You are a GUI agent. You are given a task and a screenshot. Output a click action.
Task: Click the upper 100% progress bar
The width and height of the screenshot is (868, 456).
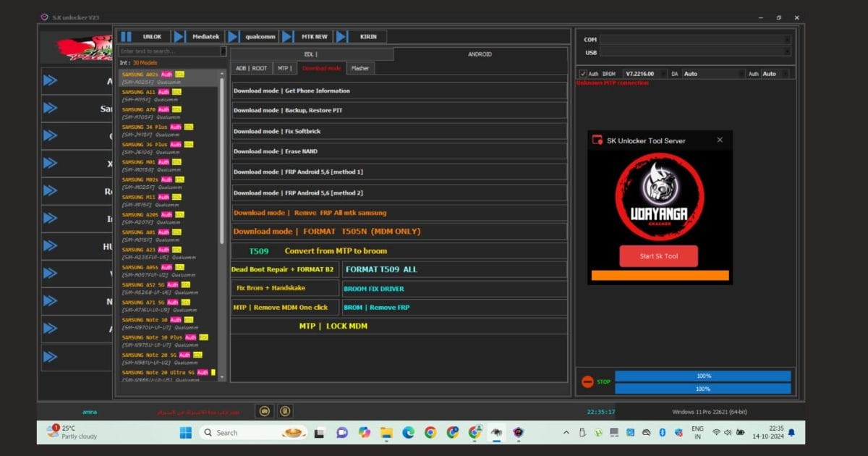(x=703, y=376)
